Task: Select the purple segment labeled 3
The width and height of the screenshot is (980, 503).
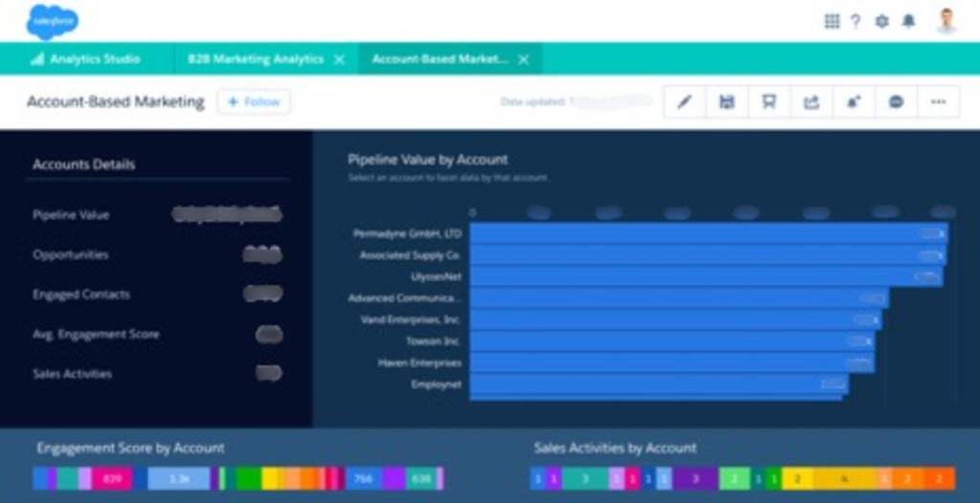Action: tap(695, 479)
